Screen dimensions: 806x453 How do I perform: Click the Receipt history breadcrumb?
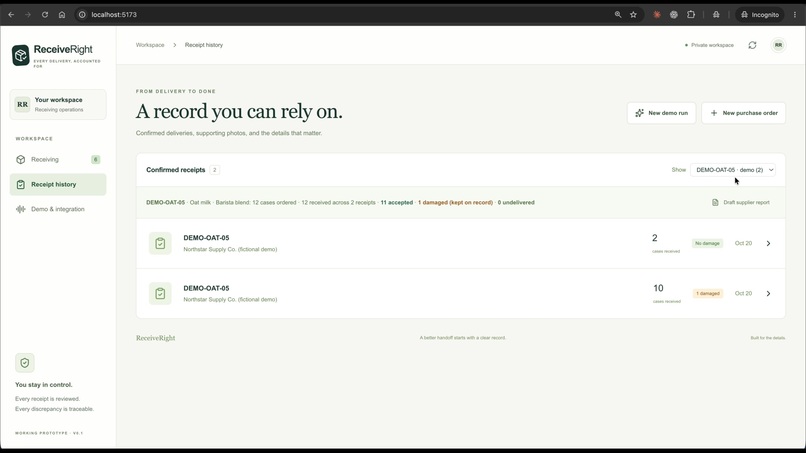pyautogui.click(x=204, y=45)
